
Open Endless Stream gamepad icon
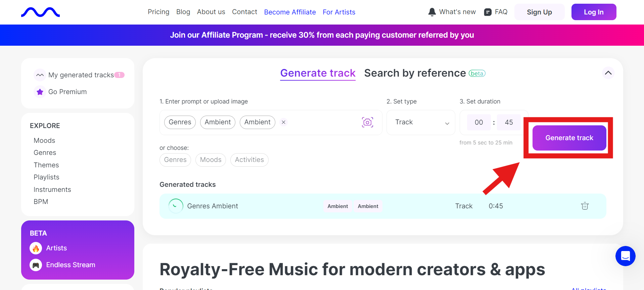36,265
